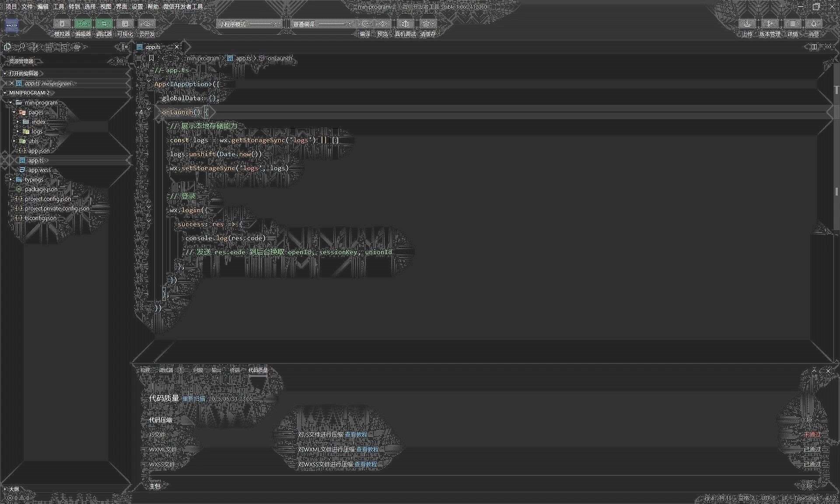The image size is (840, 504).
Task: Click 重新扫描 rescan link in code quality
Action: [x=193, y=399]
